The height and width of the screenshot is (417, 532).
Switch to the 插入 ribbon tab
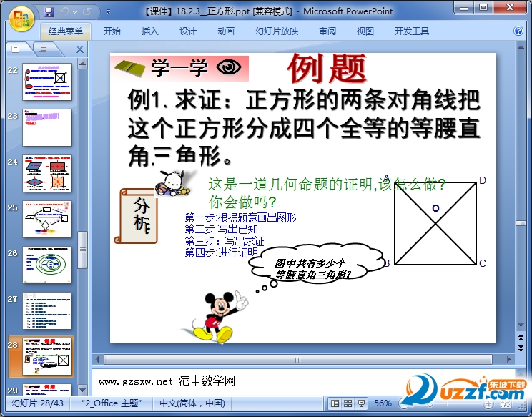[149, 31]
